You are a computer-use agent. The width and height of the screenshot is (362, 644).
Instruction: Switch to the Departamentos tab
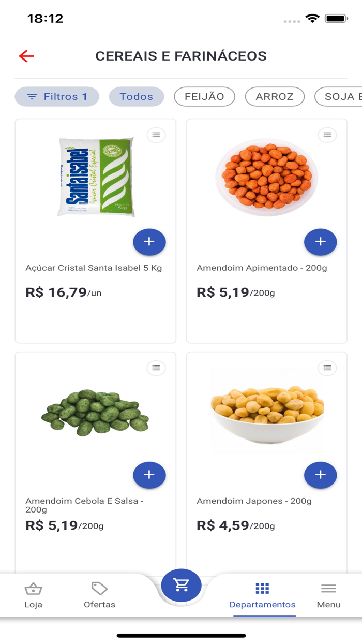[x=262, y=594]
